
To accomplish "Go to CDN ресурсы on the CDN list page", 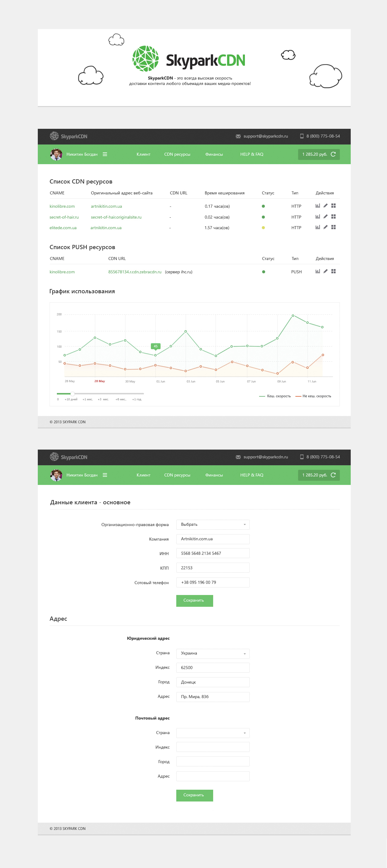I will pos(177,154).
